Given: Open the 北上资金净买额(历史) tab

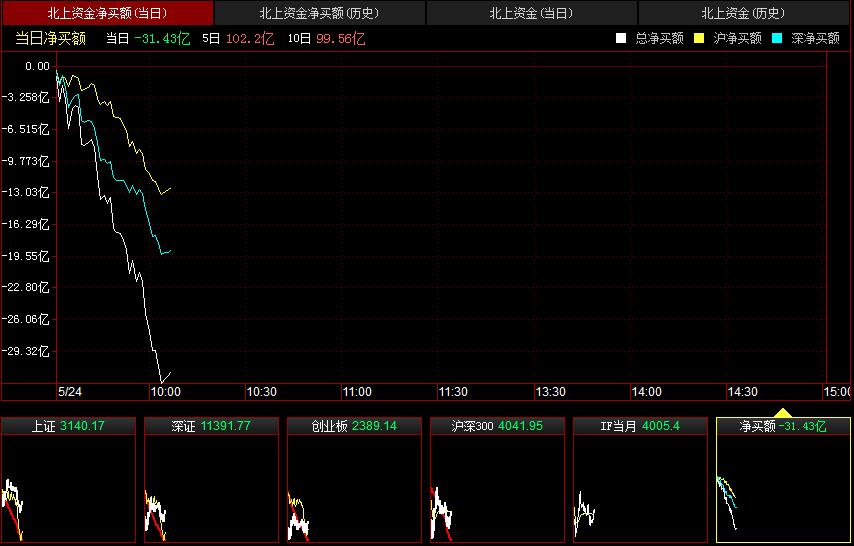Looking at the screenshot, I should tap(319, 13).
